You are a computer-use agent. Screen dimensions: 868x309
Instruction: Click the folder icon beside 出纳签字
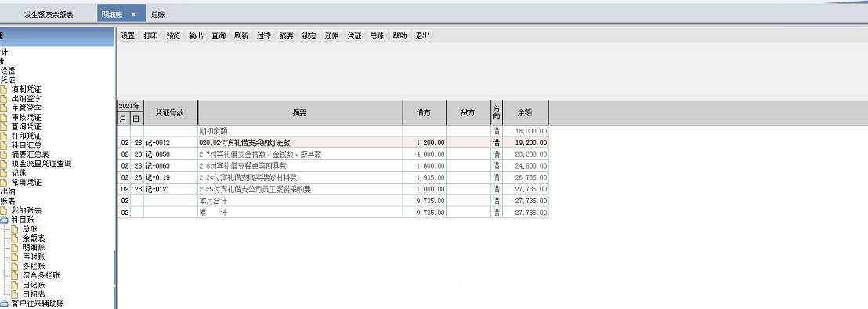4,99
